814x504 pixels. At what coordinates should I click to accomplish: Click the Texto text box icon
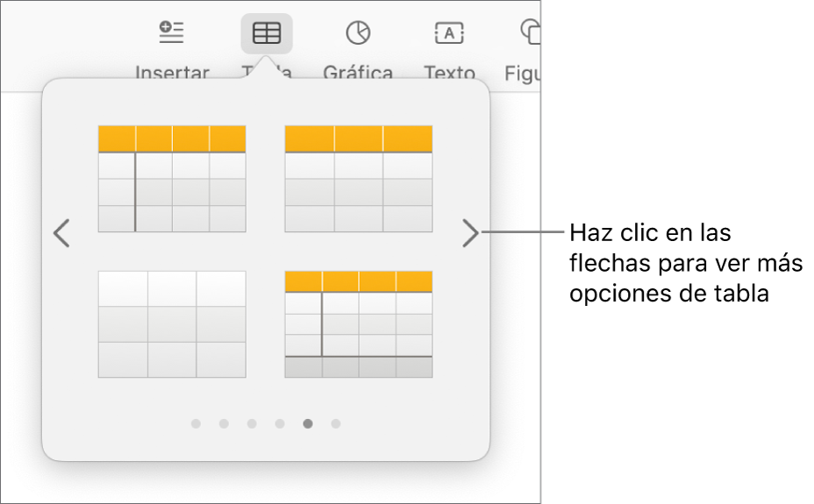tap(449, 33)
